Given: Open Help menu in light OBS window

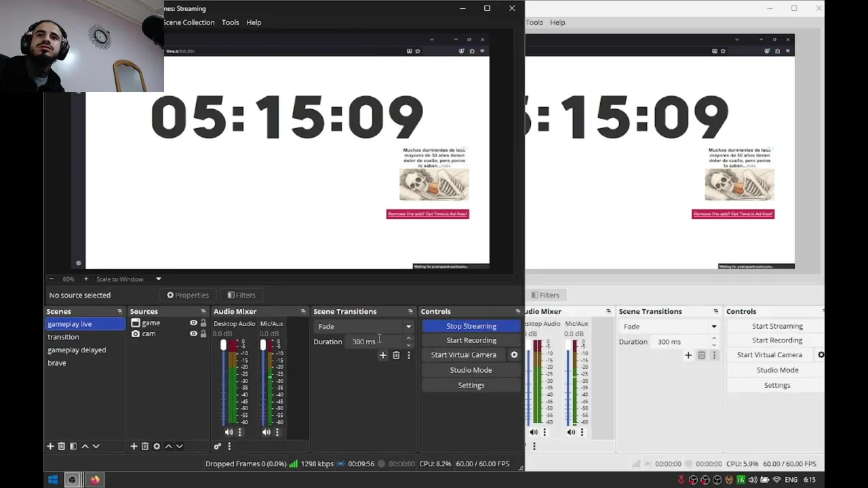Looking at the screenshot, I should 557,22.
